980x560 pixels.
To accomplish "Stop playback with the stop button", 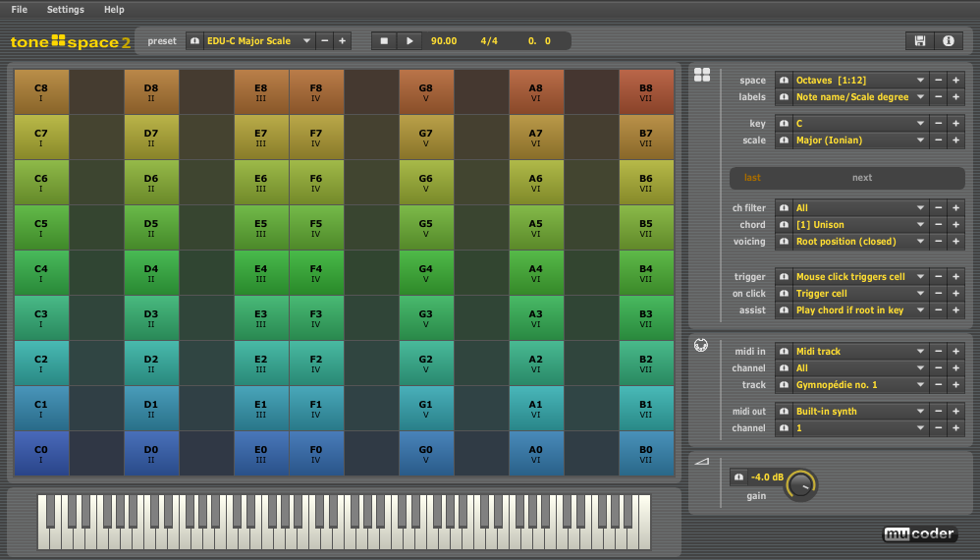I will tap(384, 40).
